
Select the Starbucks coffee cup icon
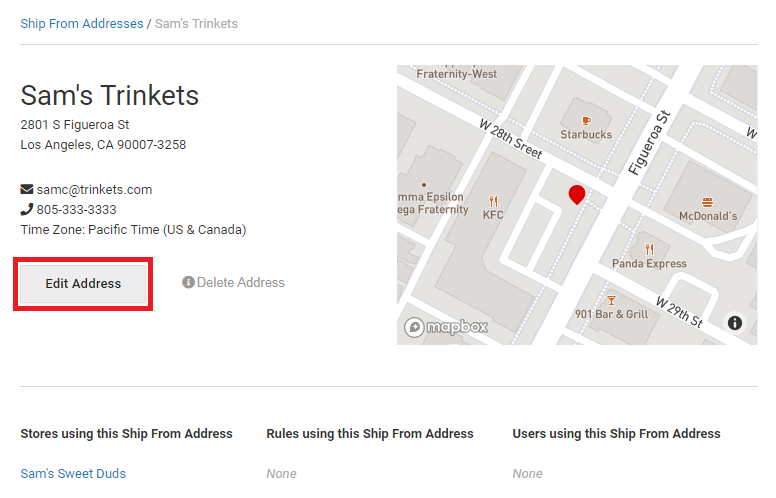click(x=586, y=121)
